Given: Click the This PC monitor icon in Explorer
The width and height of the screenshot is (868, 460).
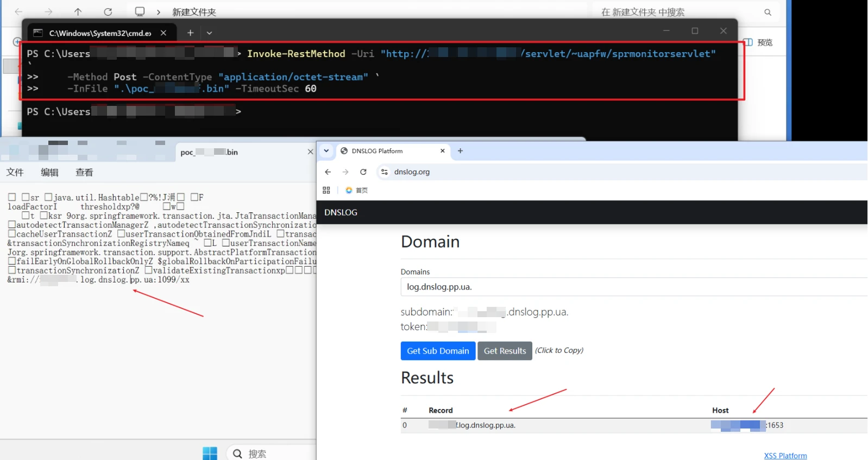Looking at the screenshot, I should [140, 11].
